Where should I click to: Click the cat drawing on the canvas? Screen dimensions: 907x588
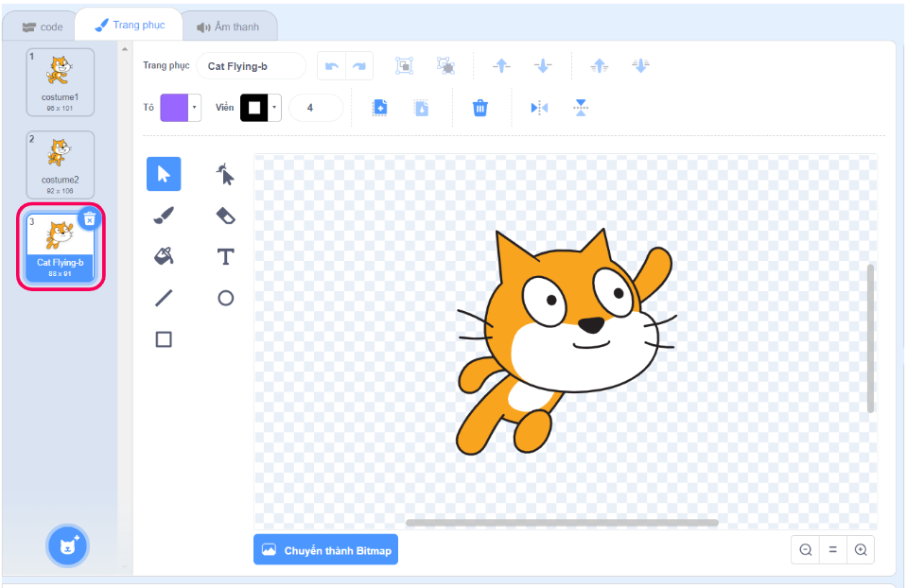[x=567, y=341]
